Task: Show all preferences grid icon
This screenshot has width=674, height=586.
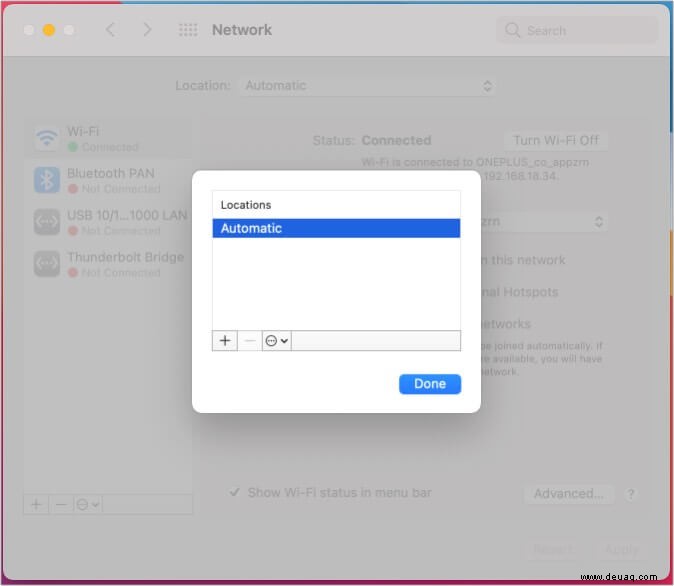Action: coord(188,30)
